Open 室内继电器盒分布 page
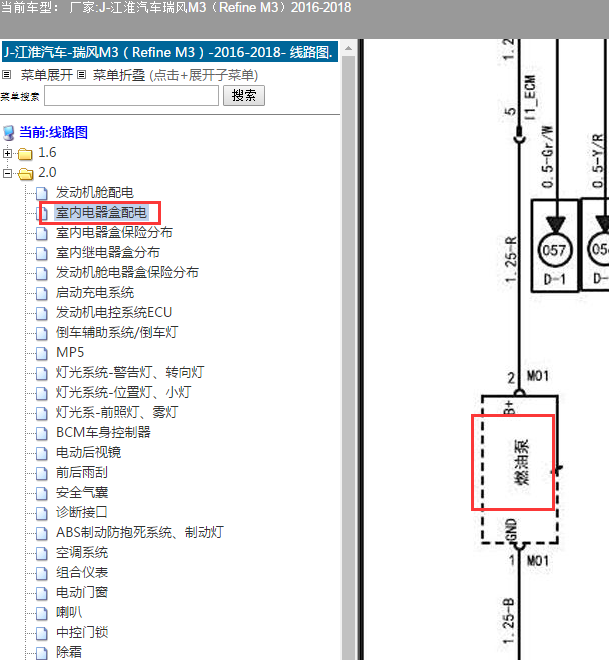The image size is (609, 660). 108,252
